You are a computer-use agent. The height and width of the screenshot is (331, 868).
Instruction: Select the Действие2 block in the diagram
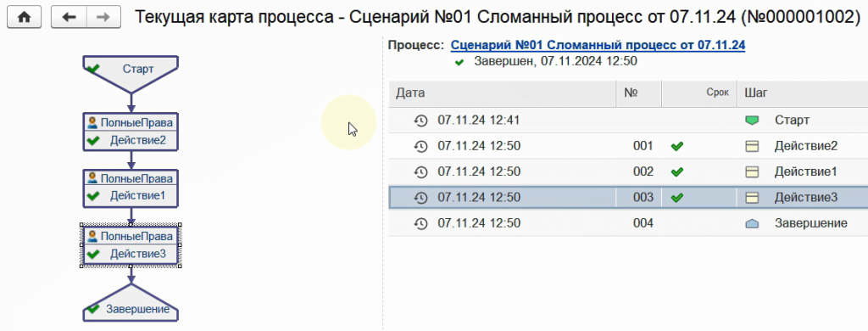pyautogui.click(x=131, y=132)
